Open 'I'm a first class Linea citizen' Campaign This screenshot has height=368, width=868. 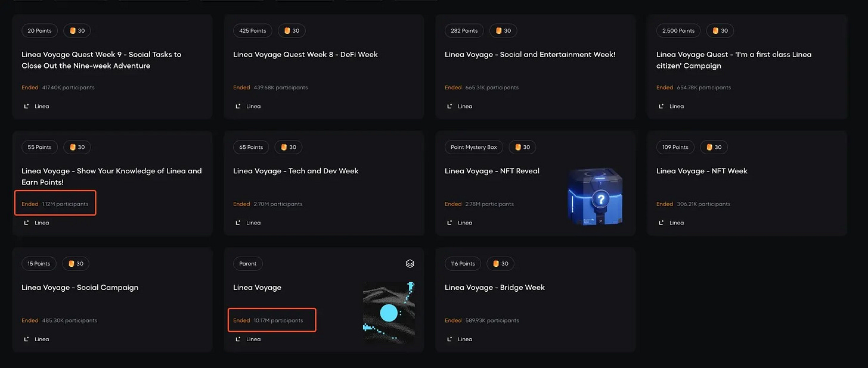click(x=734, y=60)
